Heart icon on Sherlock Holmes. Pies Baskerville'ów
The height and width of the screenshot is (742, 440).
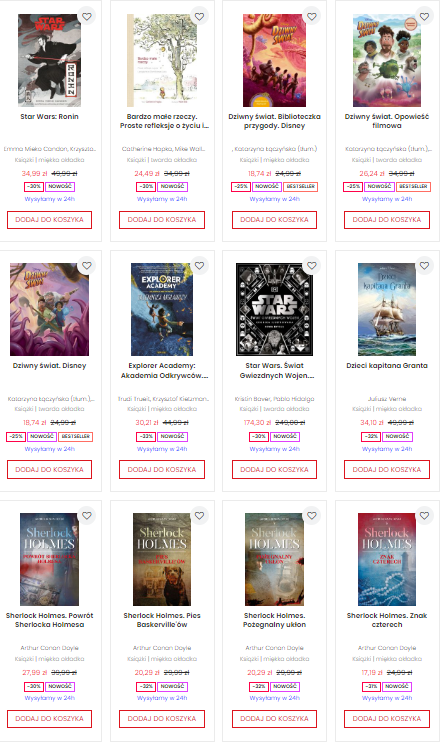[x=200, y=516]
